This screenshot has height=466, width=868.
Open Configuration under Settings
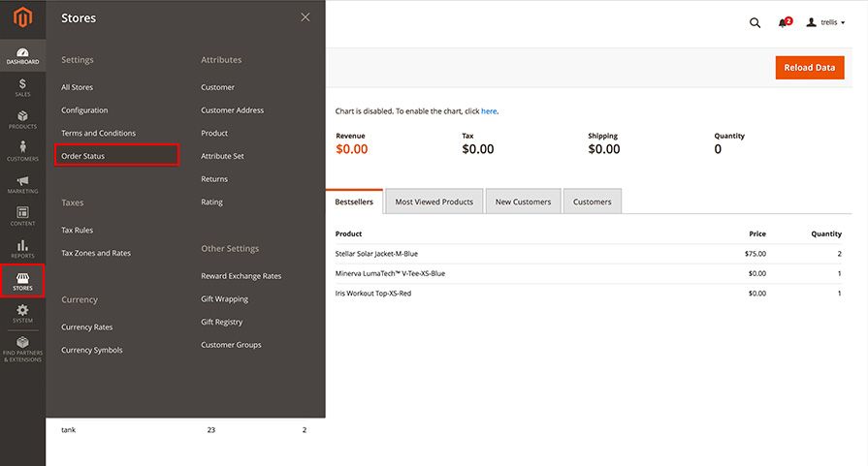click(84, 110)
